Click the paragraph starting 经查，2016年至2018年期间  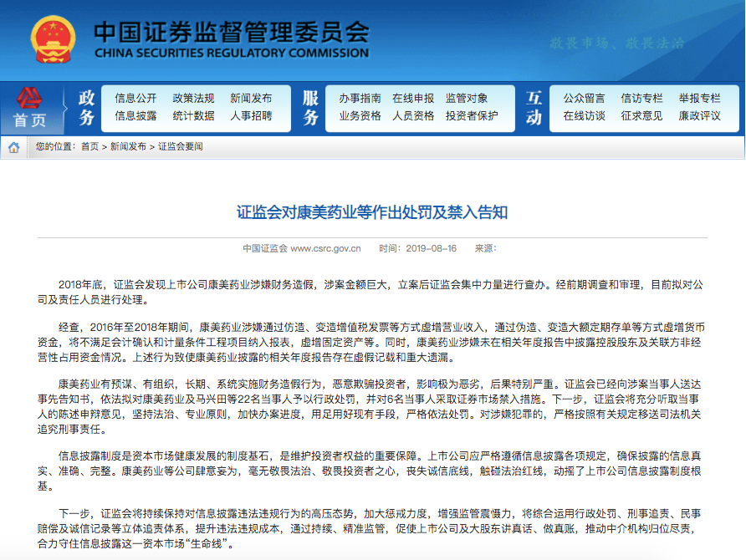[370, 343]
